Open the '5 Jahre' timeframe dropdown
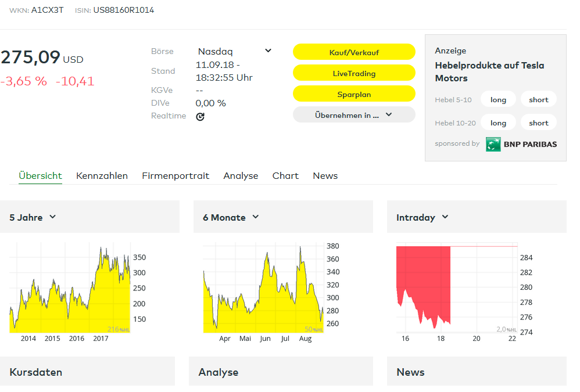Viewport: 580px width, 392px height. (33, 217)
